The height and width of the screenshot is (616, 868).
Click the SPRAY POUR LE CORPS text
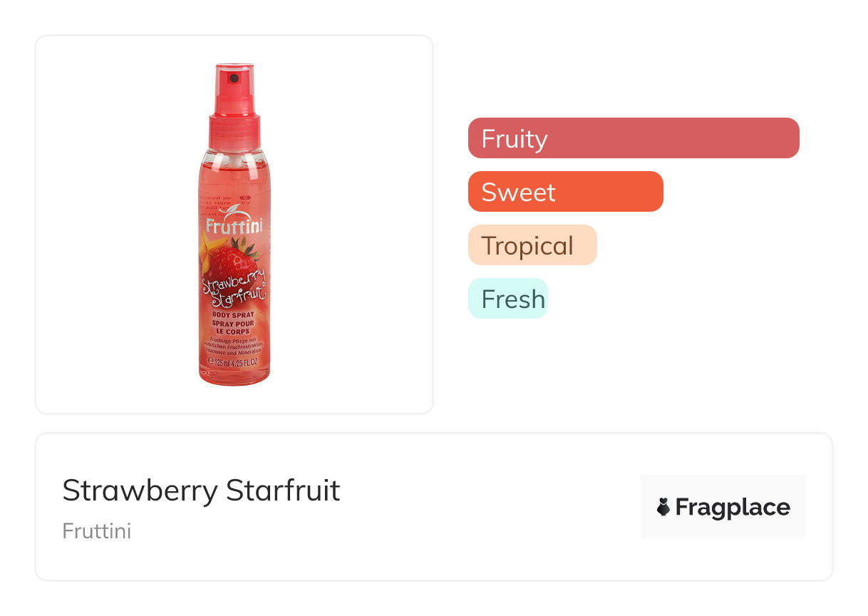(x=234, y=328)
